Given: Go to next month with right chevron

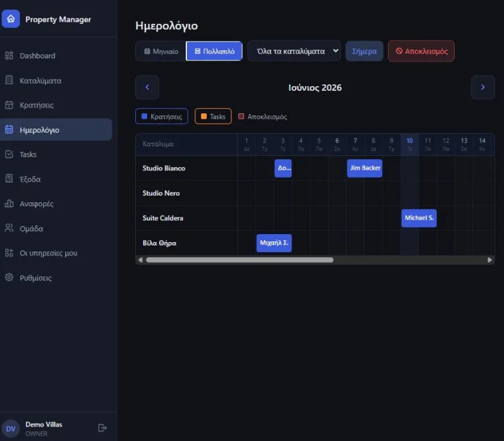Looking at the screenshot, I should click(483, 87).
